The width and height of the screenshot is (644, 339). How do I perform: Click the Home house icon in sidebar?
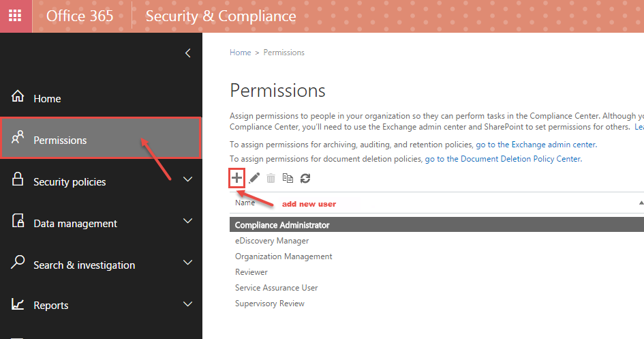point(18,96)
